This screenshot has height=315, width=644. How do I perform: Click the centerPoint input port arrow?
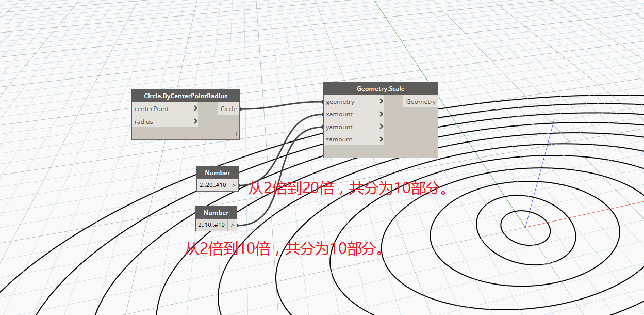tap(195, 109)
